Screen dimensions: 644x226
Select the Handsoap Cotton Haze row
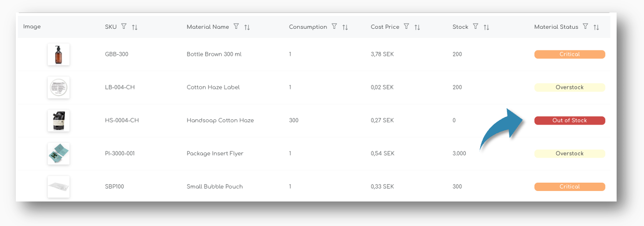point(220,120)
